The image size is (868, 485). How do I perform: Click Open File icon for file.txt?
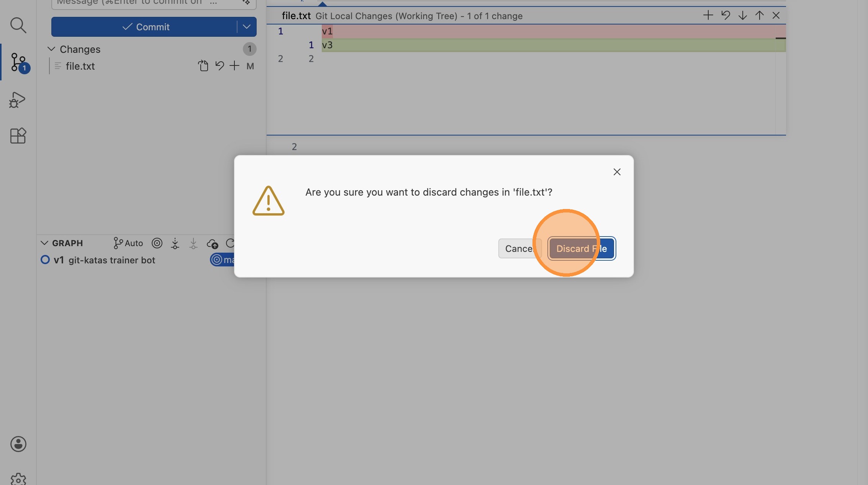click(x=203, y=66)
